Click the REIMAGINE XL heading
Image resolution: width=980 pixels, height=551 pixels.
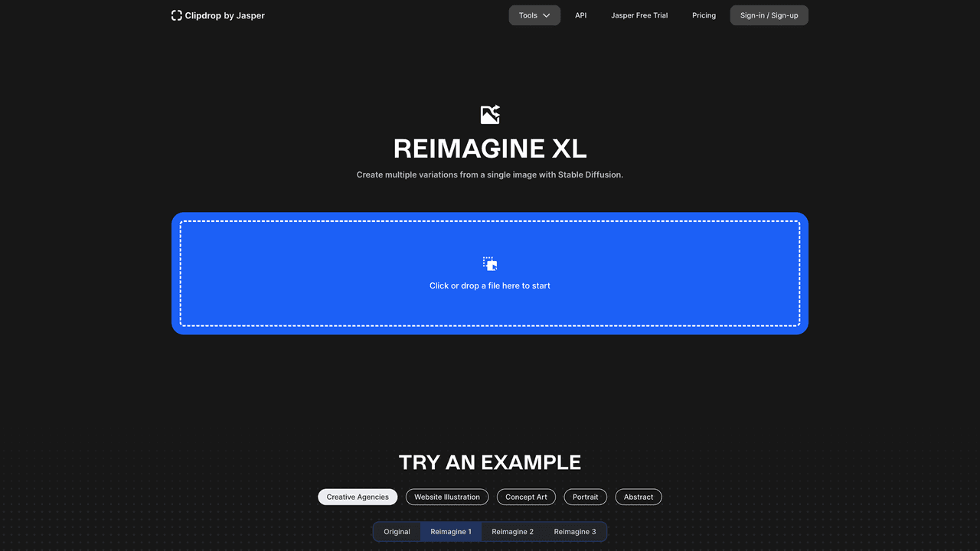point(490,148)
